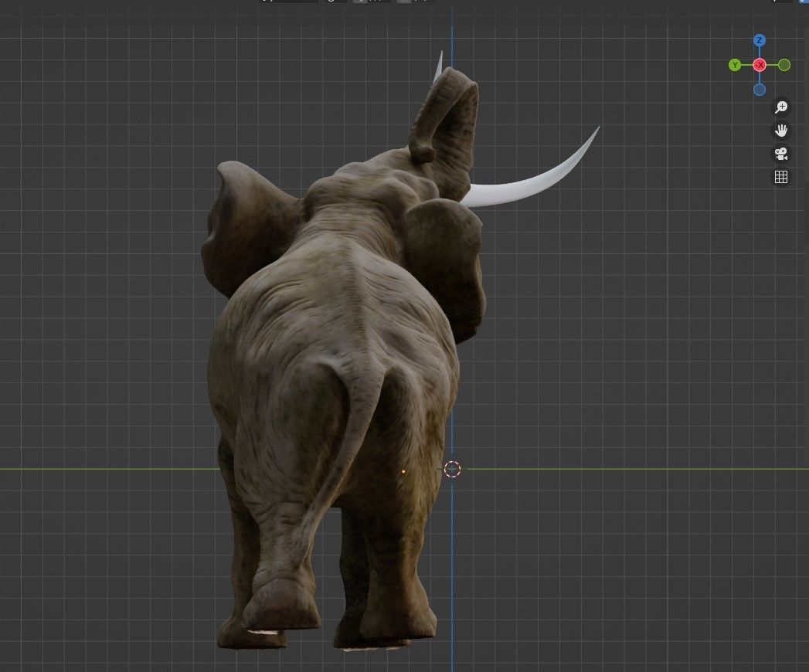This screenshot has height=672, width=809.
Task: Toggle perspective/orthographic via the grid icon
Action: [x=781, y=177]
